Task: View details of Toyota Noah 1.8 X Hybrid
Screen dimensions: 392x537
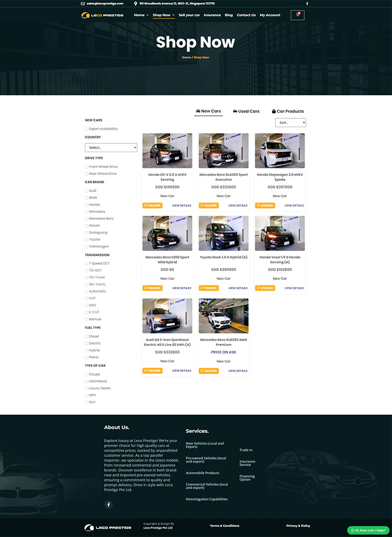Action: 238,288
